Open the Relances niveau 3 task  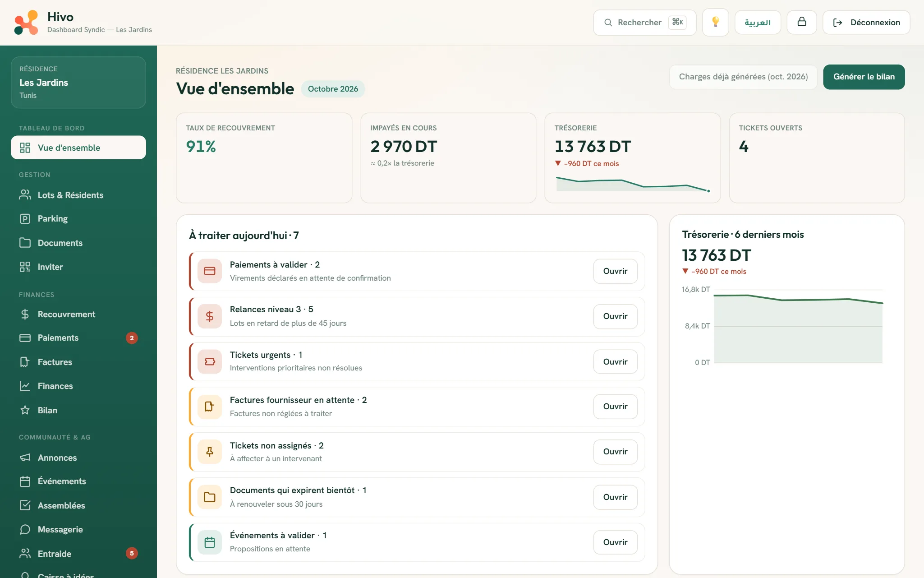coord(615,316)
